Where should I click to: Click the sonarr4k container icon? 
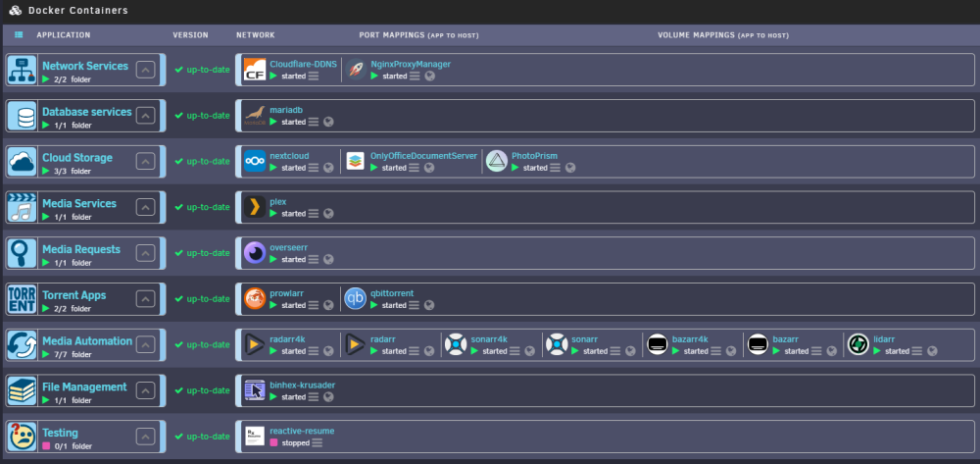[456, 344]
